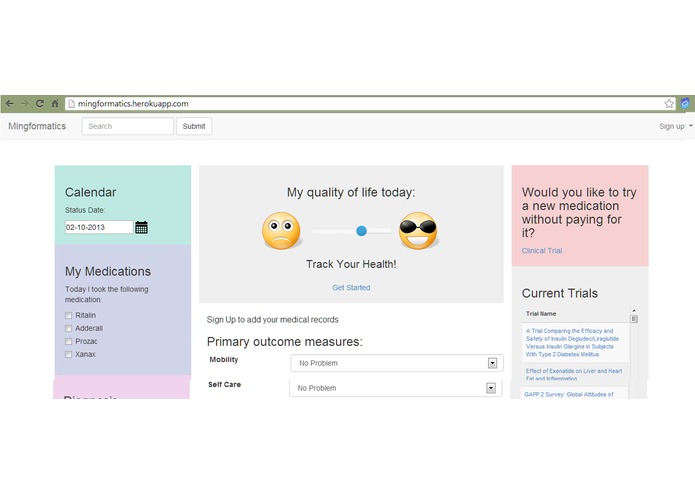Check the Ritalin medication box
Viewport: 695px width, 494px height.
point(68,315)
